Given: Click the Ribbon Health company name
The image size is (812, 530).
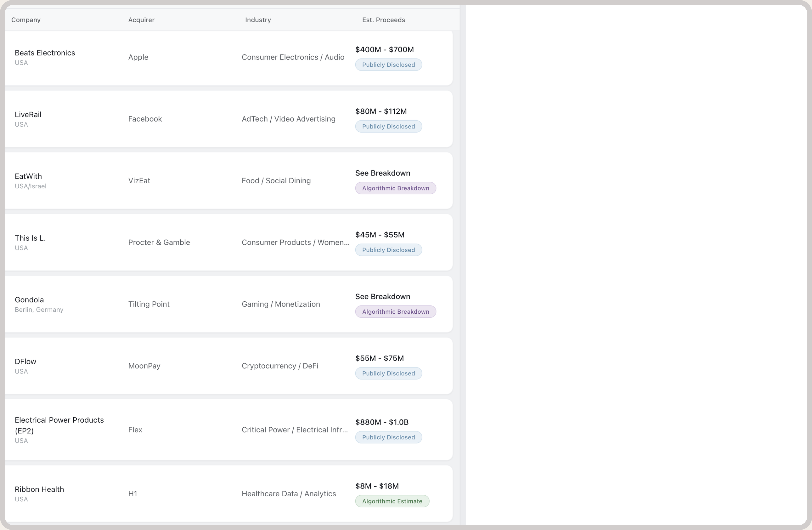Looking at the screenshot, I should point(39,489).
